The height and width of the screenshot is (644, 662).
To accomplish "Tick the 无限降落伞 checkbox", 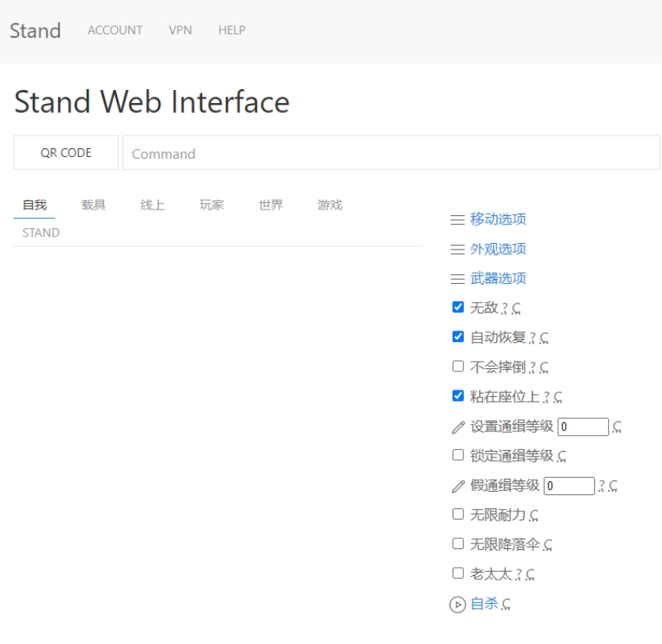I will coord(458,543).
